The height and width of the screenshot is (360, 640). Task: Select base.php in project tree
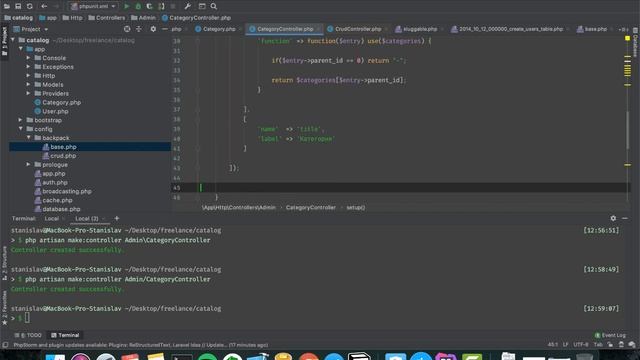[x=59, y=147]
